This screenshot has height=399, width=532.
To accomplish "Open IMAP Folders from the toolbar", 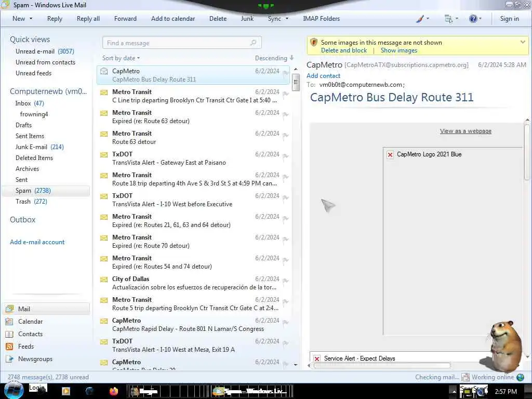I will [x=321, y=19].
